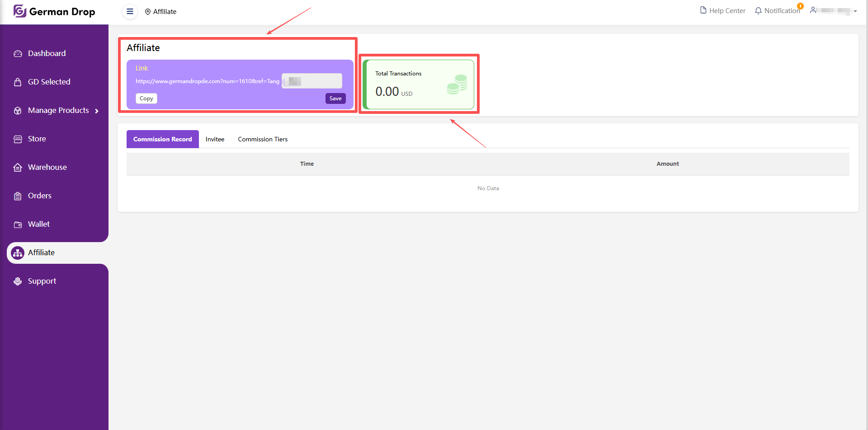Open the Help Center link
The width and height of the screenshot is (868, 430).
click(722, 11)
